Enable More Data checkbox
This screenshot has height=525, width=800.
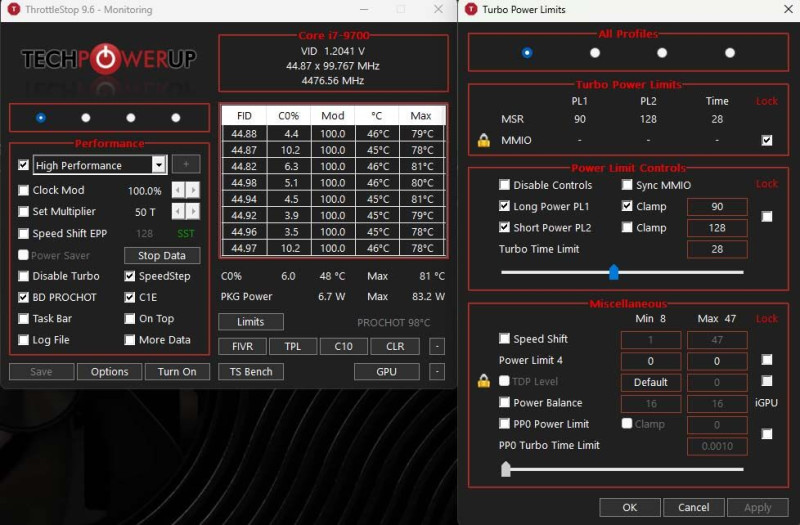pyautogui.click(x=130, y=340)
